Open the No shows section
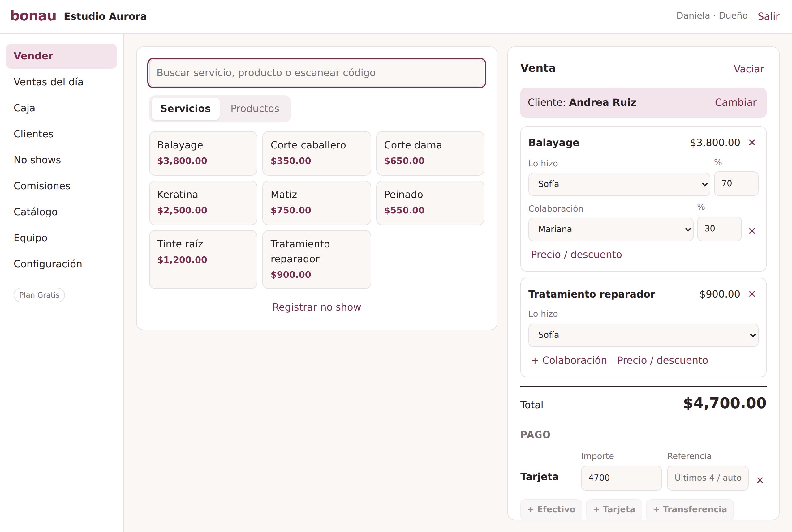Image resolution: width=792 pixels, height=532 pixels. click(62, 160)
